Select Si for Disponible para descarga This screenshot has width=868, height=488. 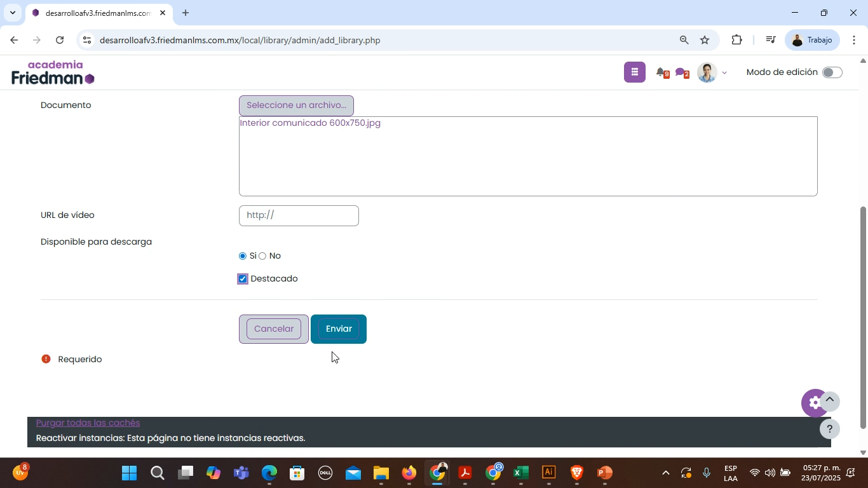pyautogui.click(x=243, y=256)
